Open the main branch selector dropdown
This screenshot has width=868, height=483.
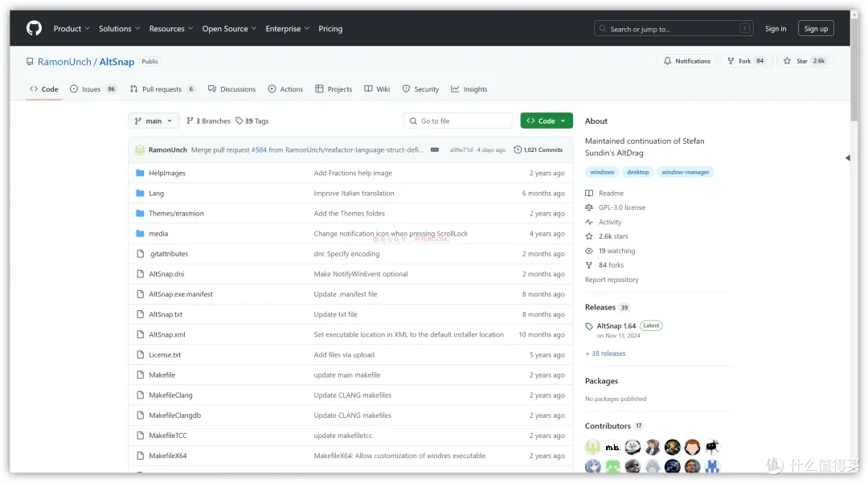point(154,121)
